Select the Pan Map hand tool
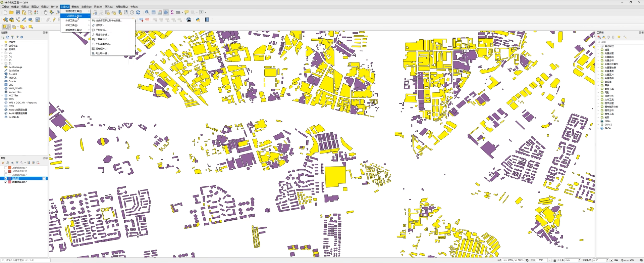644x263 pixels. pyautogui.click(x=45, y=12)
